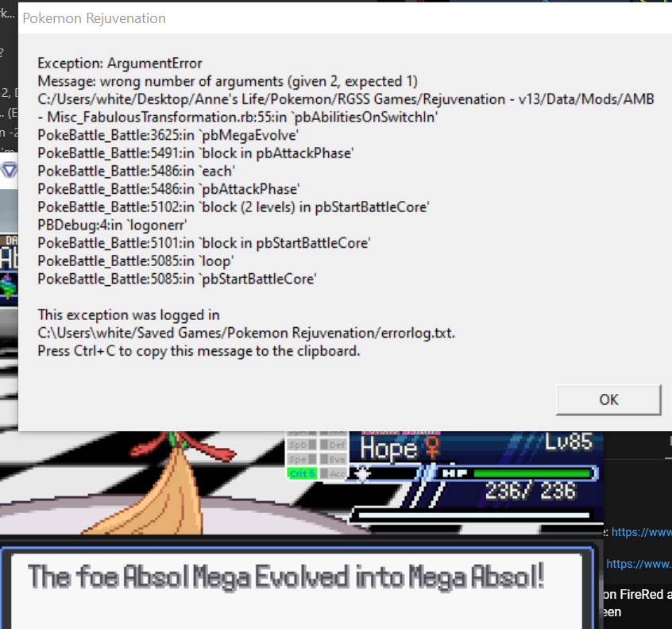Image resolution: width=672 pixels, height=629 pixels.
Task: Click the rainbow crystal icon at left
Action: [9, 286]
